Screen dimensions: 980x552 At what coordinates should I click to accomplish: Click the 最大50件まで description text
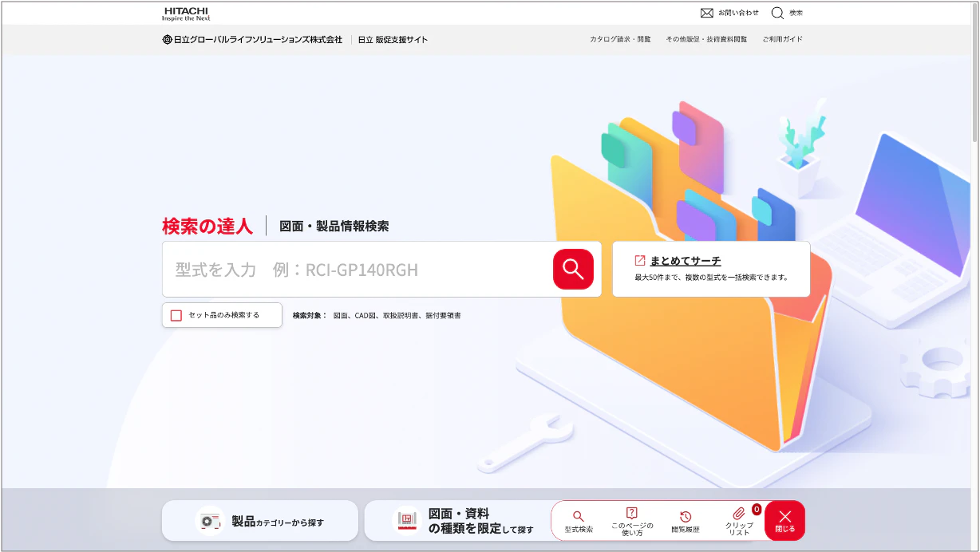[712, 278]
